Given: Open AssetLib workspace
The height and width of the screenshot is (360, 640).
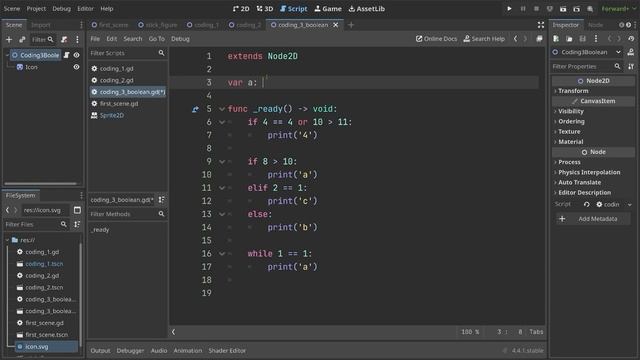Looking at the screenshot, I should tap(367, 9).
